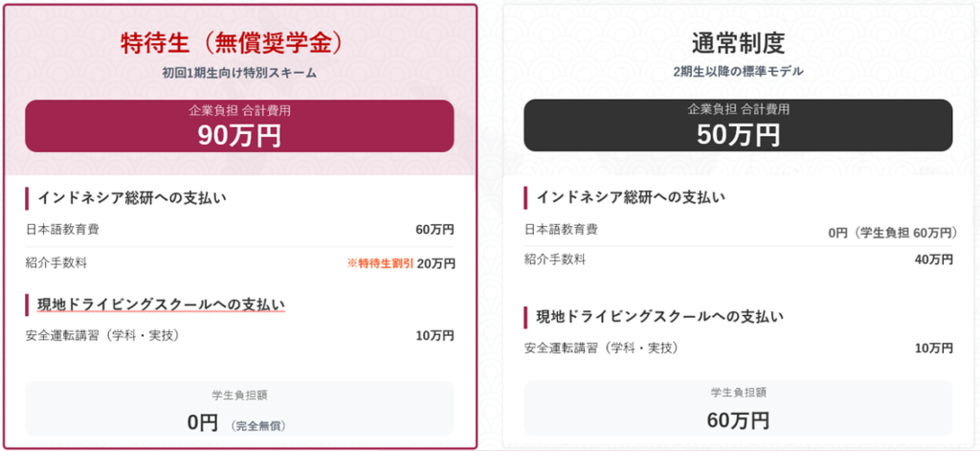Click the 初回1期生向け特別スキーム subtitle
Viewport: 980px width, 451px height.
click(x=239, y=73)
